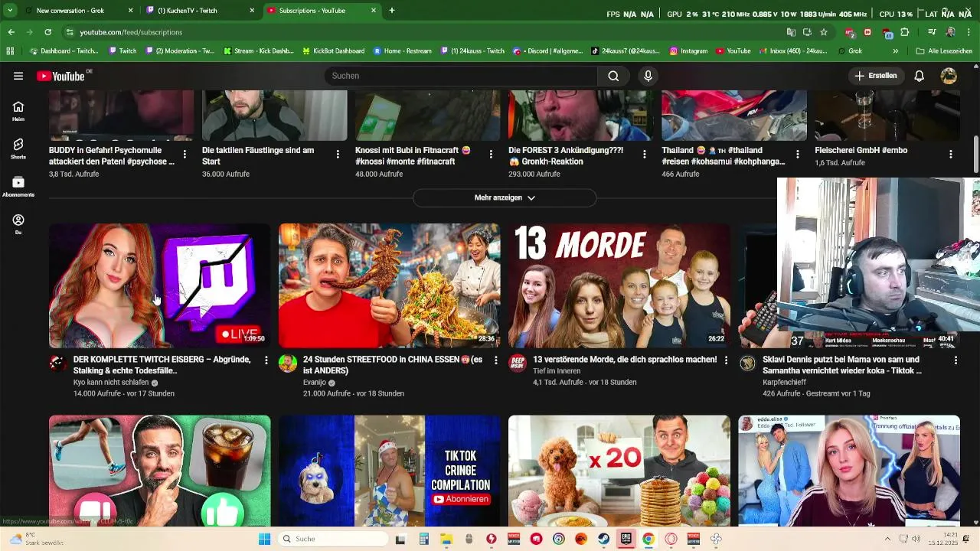Open the Alle Lesezeichen folder
Image resolution: width=980 pixels, height=551 pixels.
coord(944,51)
